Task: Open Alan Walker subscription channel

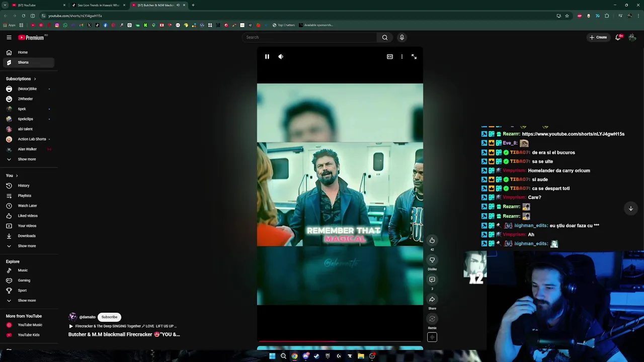Action: pyautogui.click(x=29, y=149)
